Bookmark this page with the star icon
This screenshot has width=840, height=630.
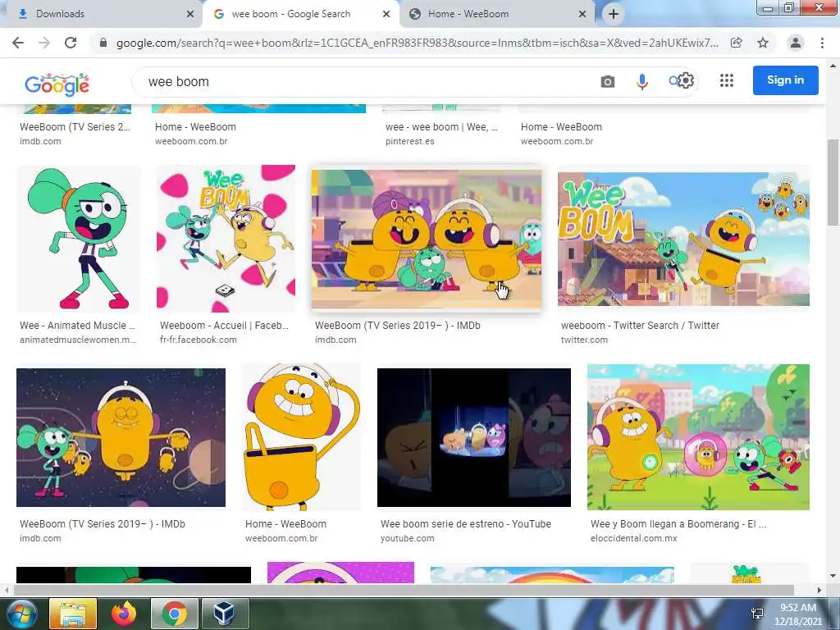pos(763,43)
